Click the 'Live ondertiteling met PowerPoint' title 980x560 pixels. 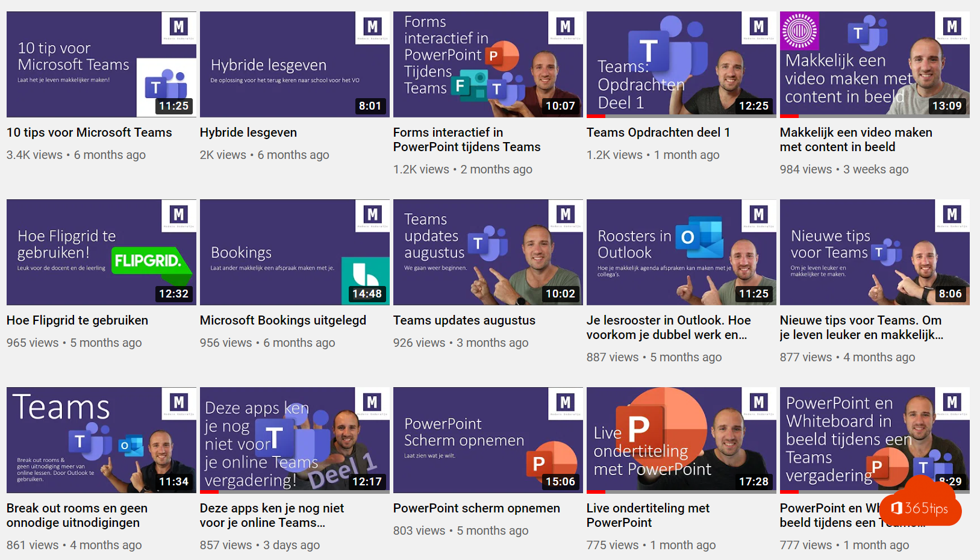click(x=648, y=515)
